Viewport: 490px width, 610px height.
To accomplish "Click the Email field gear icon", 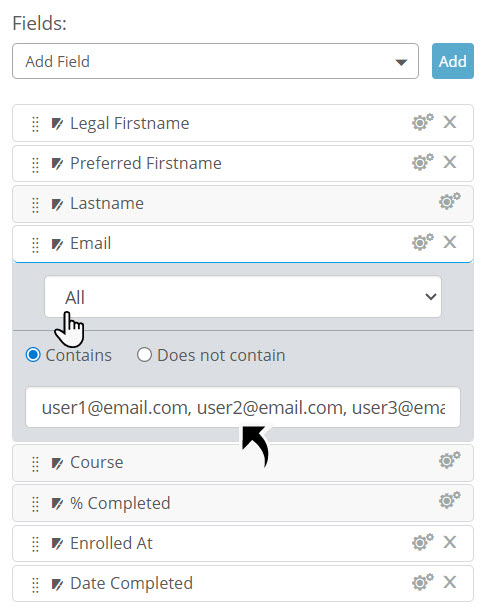I will click(422, 242).
